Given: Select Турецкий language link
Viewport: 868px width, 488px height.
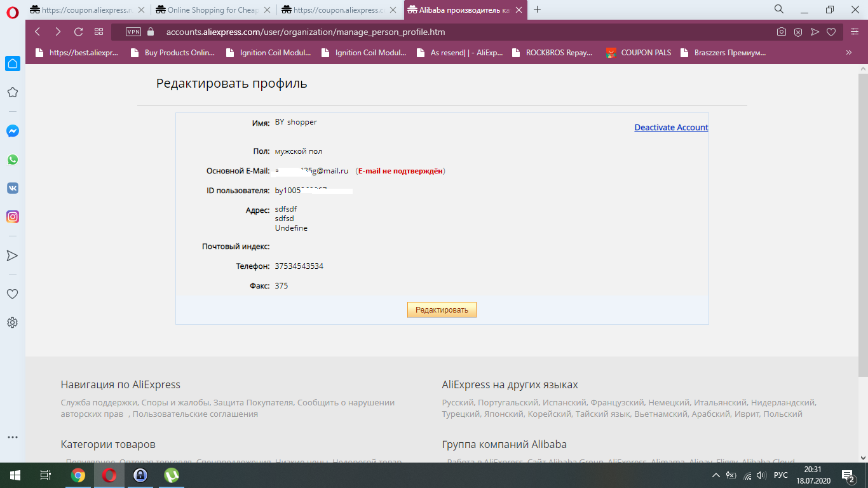Looking at the screenshot, I should click(x=461, y=414).
